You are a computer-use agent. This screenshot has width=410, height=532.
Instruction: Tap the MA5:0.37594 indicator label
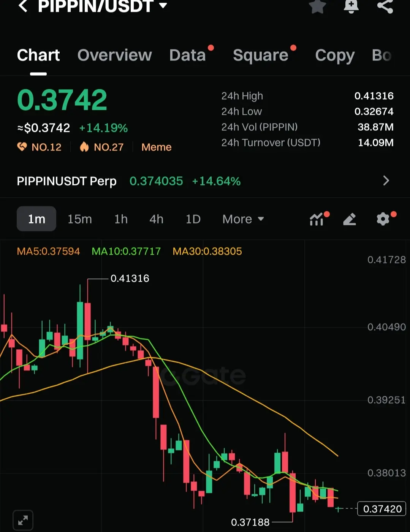point(48,251)
